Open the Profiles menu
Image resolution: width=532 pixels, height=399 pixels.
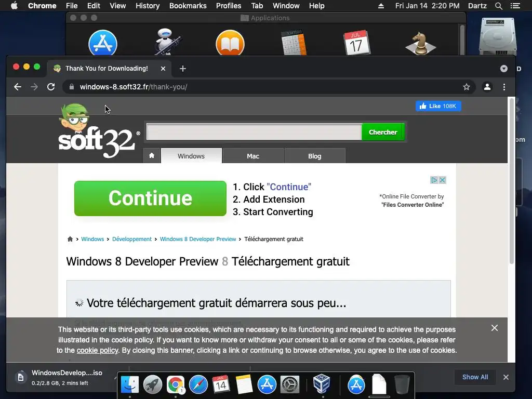click(229, 6)
